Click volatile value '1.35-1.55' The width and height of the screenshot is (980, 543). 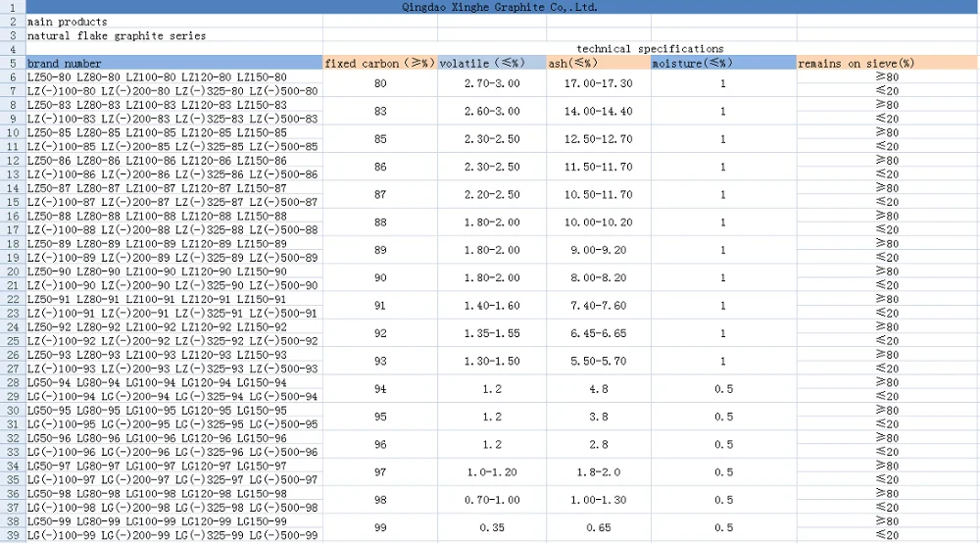click(492, 333)
